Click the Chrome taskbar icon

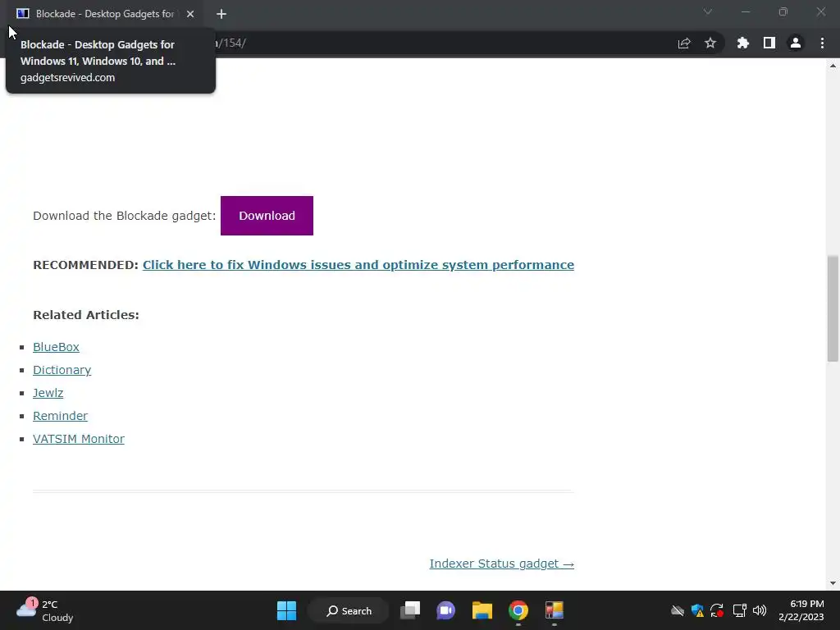(x=518, y=610)
